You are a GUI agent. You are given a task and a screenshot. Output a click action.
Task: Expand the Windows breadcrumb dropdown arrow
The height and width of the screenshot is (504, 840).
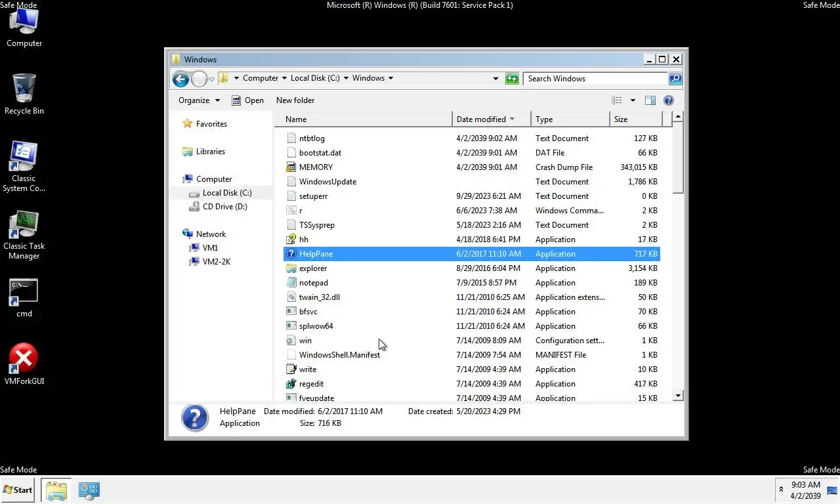[x=390, y=78]
